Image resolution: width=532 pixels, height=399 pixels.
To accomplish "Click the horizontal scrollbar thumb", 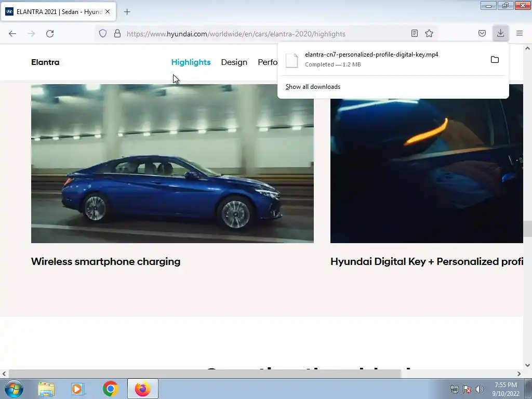I will [205, 374].
